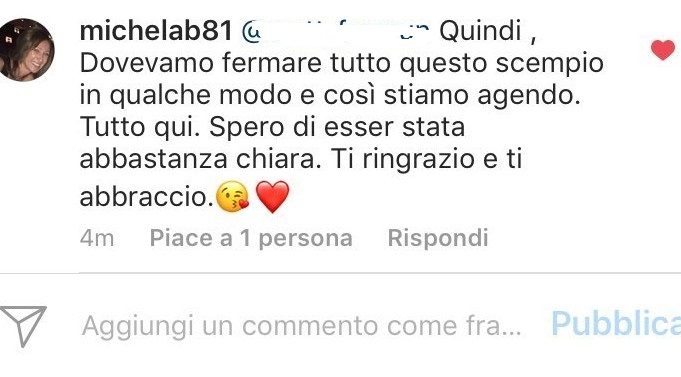Select the 4m timestamp

97,238
